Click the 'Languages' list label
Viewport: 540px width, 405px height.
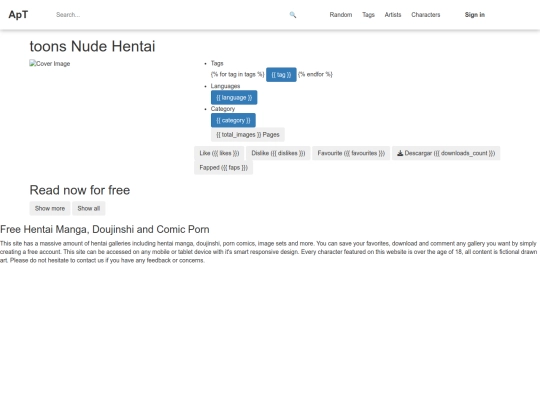point(225,86)
